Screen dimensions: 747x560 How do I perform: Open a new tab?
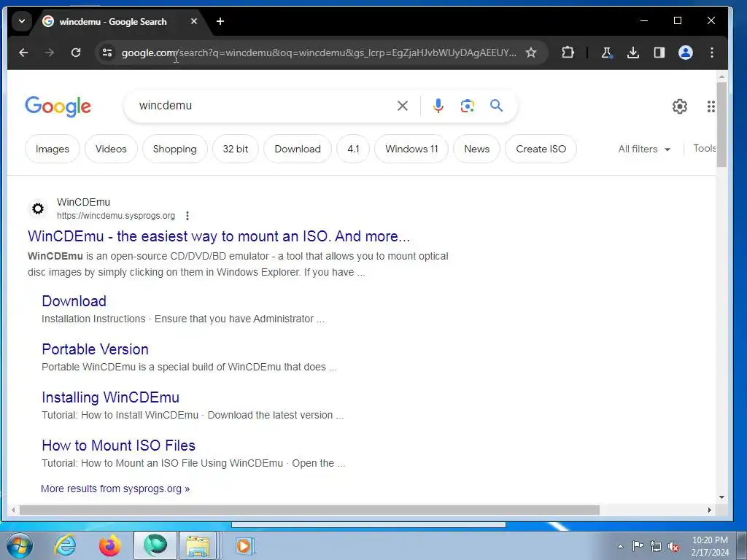220,21
